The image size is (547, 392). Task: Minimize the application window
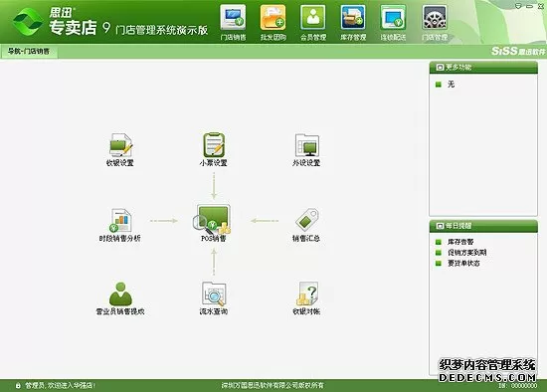[x=529, y=6]
